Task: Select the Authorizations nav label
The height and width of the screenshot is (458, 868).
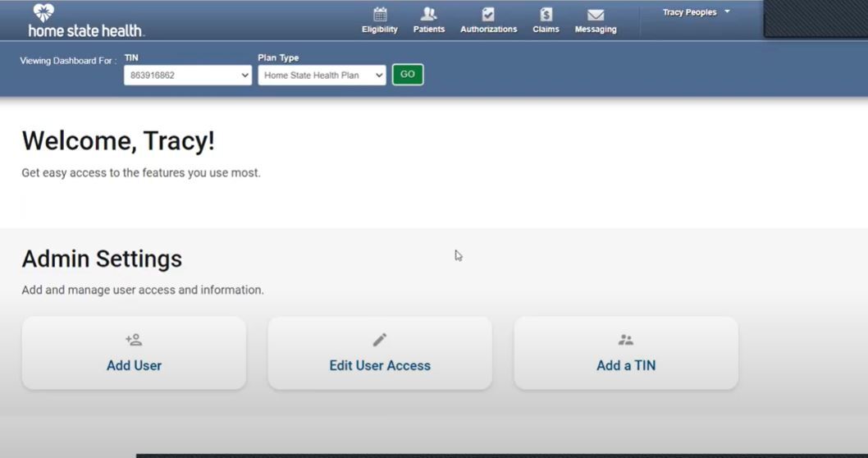Action: pyautogui.click(x=489, y=30)
